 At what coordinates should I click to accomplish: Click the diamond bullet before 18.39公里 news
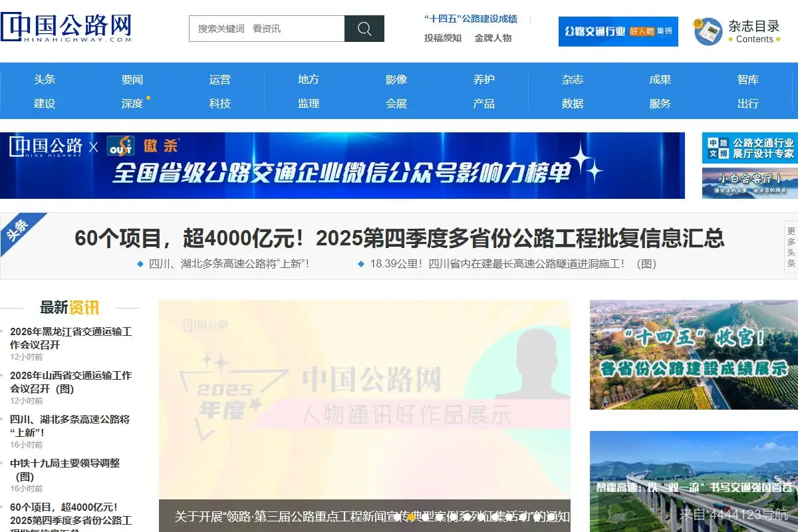(x=361, y=263)
